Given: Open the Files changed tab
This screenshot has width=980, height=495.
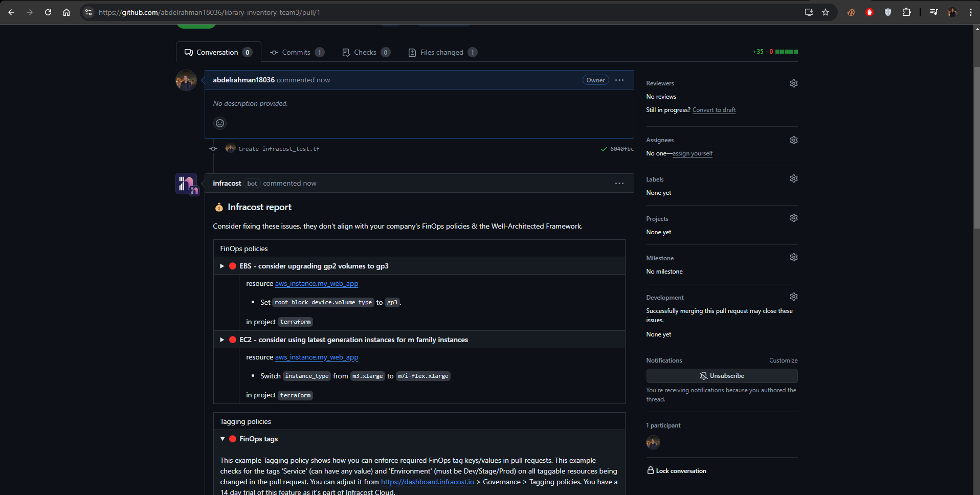Looking at the screenshot, I should coord(443,52).
